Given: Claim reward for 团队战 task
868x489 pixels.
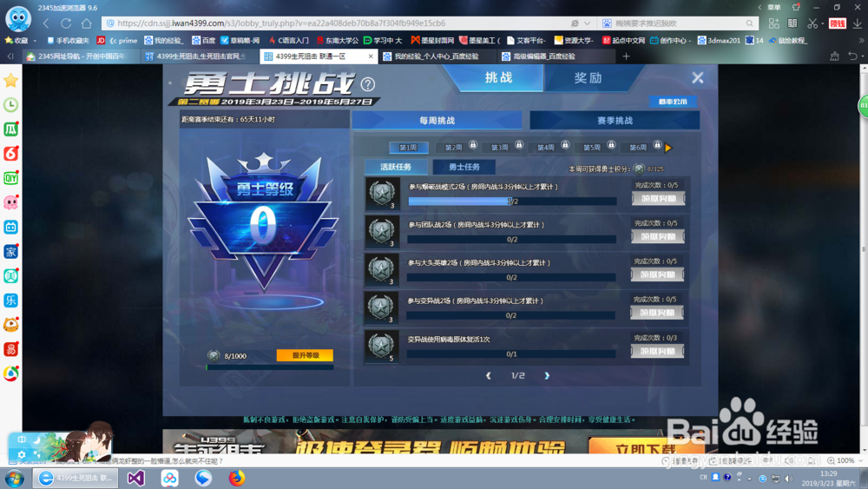Looking at the screenshot, I should 658,236.
